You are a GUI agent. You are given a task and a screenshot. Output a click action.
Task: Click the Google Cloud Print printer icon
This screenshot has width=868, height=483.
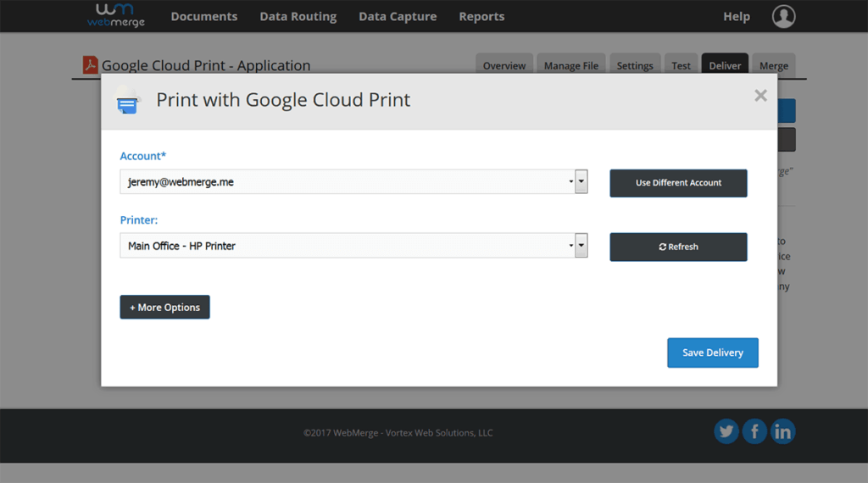coord(127,101)
